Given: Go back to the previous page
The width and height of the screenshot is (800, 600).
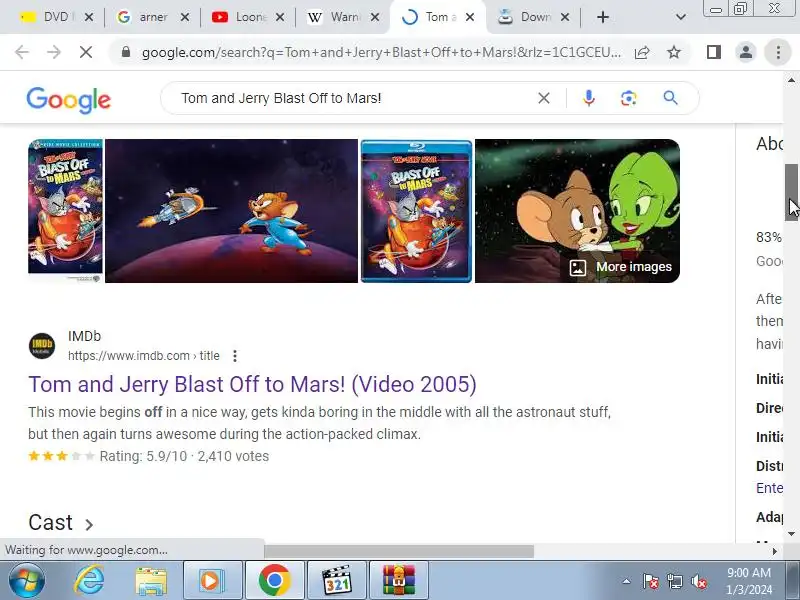Looking at the screenshot, I should 22,52.
